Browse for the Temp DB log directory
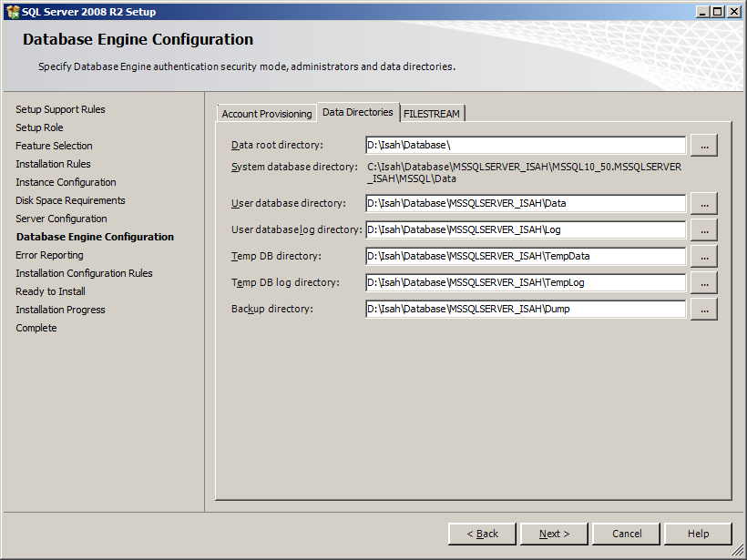747x560 pixels. tap(703, 282)
